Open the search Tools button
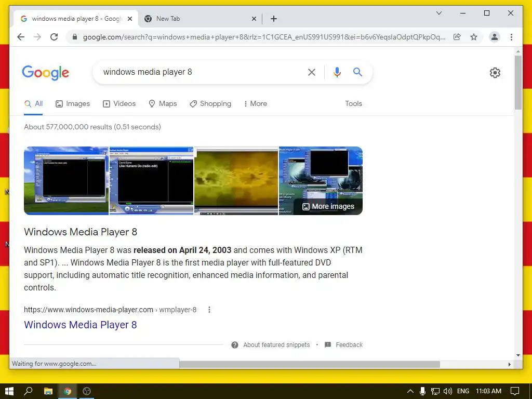532x399 pixels. click(x=353, y=104)
